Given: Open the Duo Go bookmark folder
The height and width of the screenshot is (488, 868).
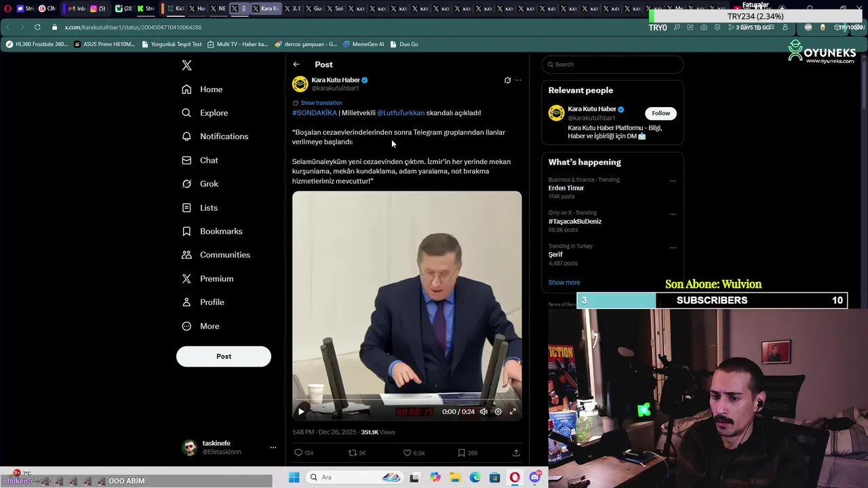Looking at the screenshot, I should [x=404, y=44].
